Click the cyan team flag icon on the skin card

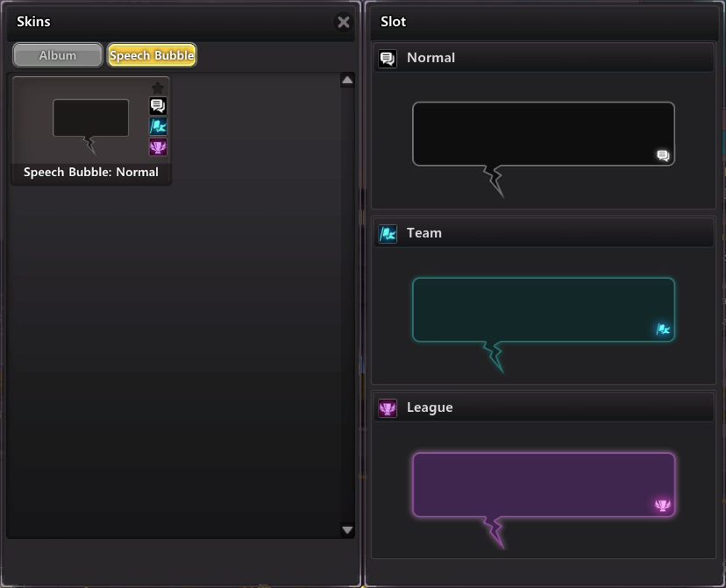(x=158, y=126)
